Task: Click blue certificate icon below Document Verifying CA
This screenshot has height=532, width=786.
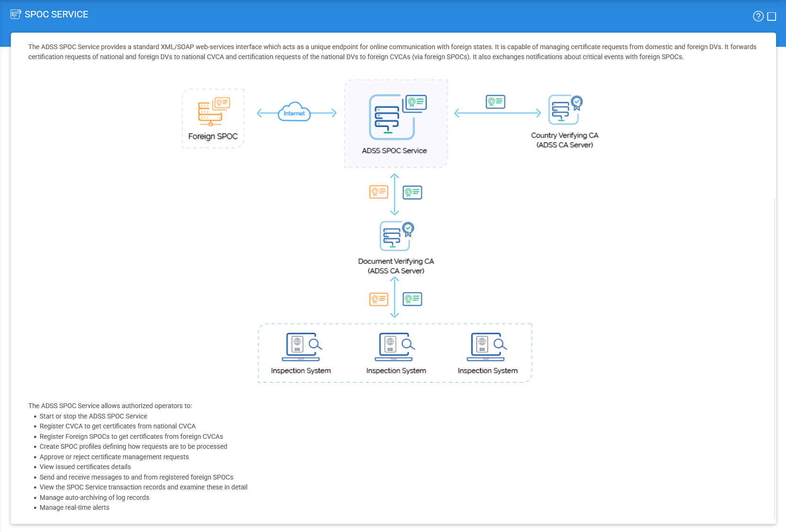Action: coord(412,299)
